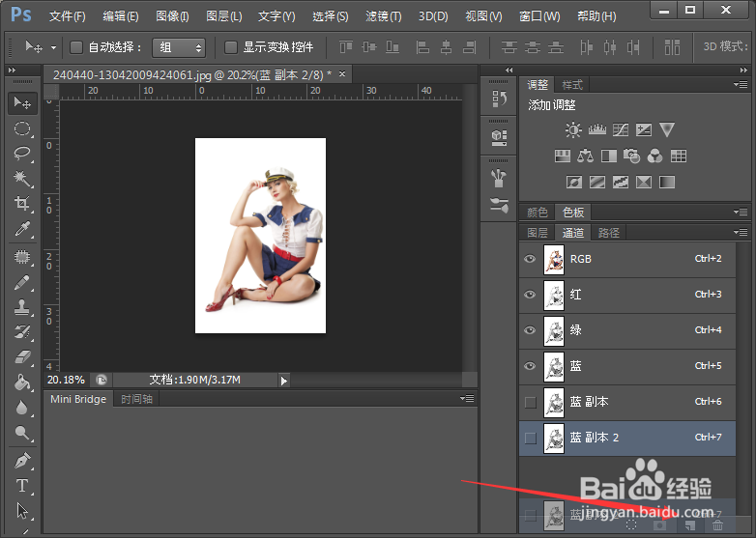Viewport: 756px width, 538px height.
Task: Add a Gradient Map adjustment
Action: click(667, 182)
